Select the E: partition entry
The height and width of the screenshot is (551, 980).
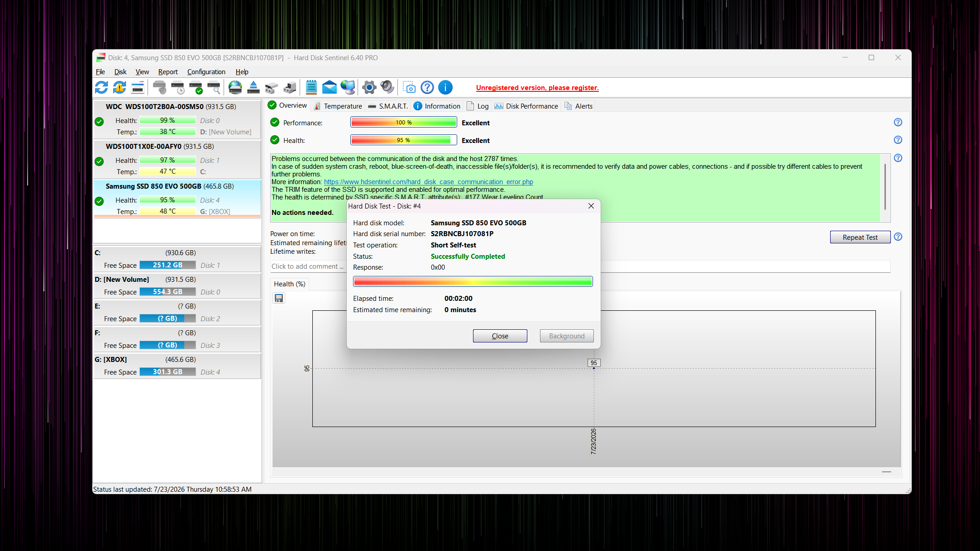pos(177,312)
